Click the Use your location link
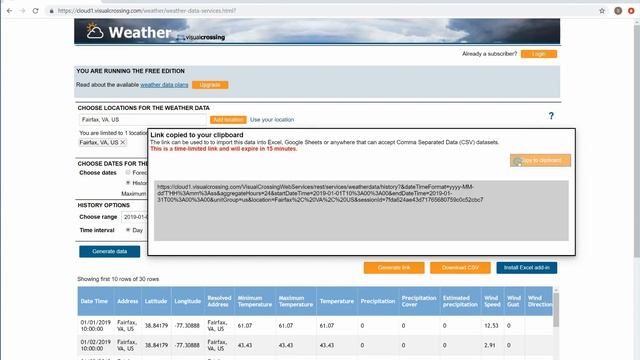The image size is (640, 360). (x=272, y=120)
